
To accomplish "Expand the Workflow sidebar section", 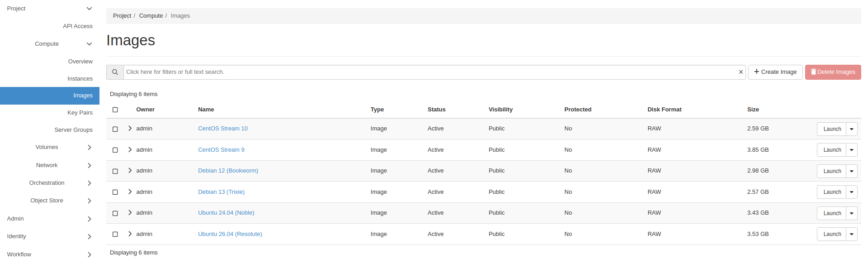I will click(x=50, y=255).
